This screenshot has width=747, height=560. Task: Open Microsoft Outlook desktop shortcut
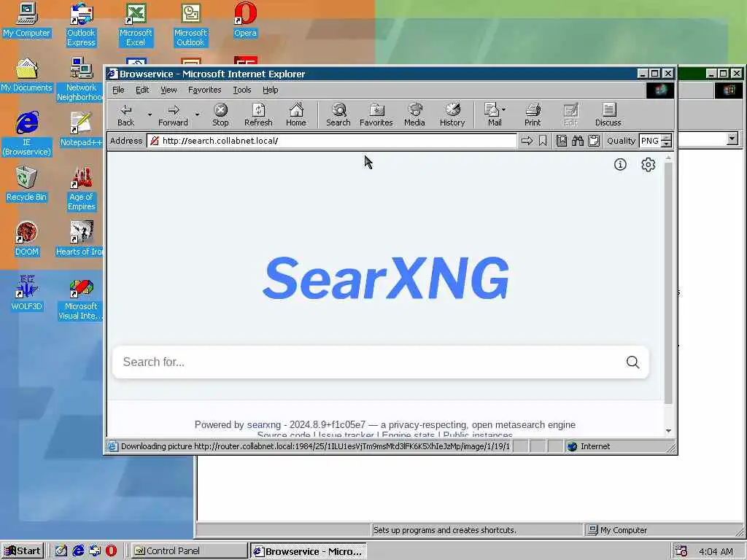pos(190,24)
